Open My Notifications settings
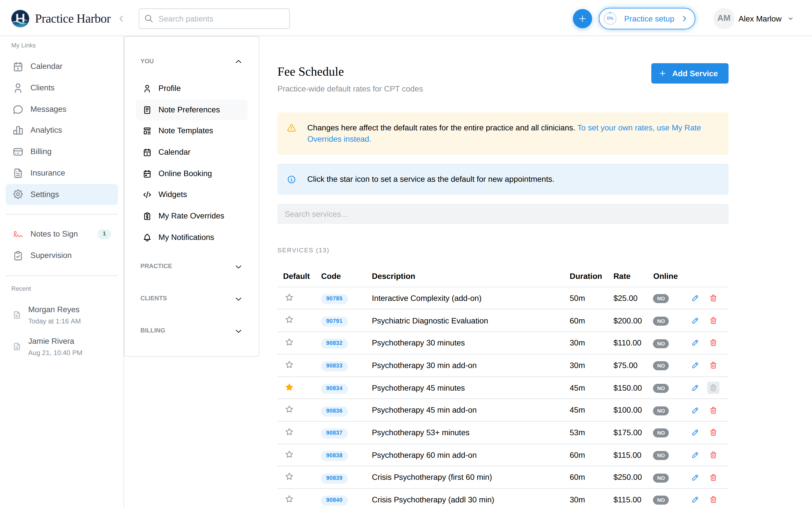Viewport: 812px width, 508px height. click(192, 237)
